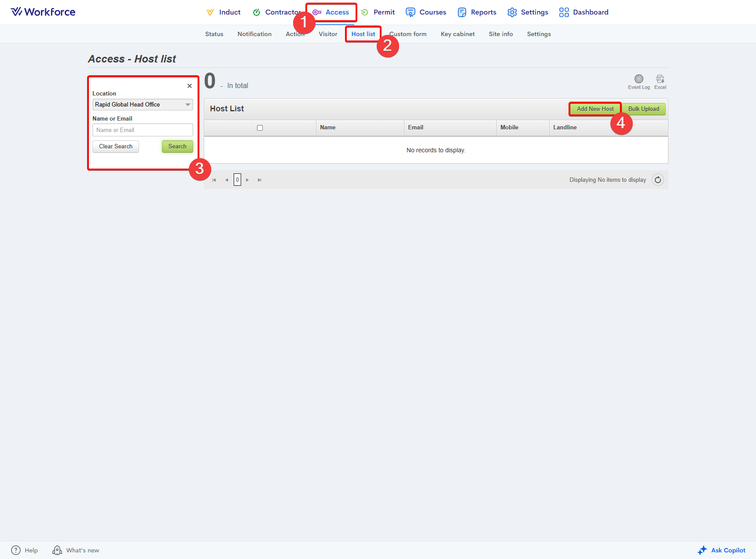Expand the Location dropdown

click(x=187, y=105)
